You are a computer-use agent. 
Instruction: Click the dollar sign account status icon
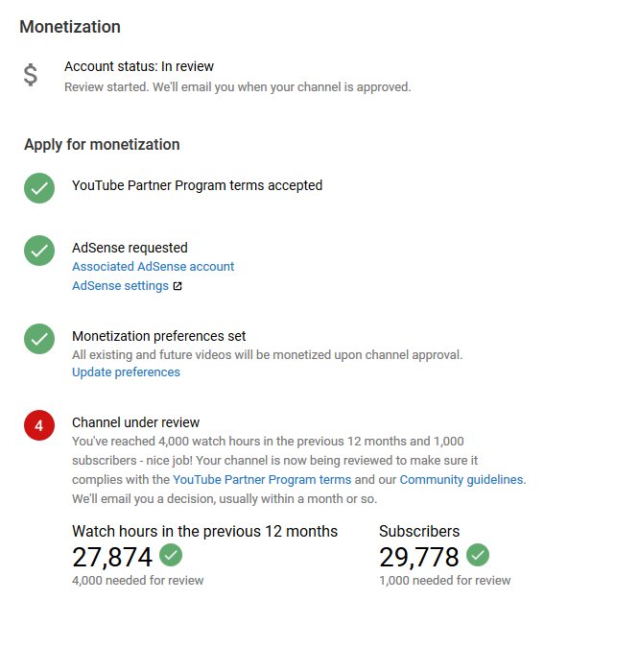[x=31, y=75]
